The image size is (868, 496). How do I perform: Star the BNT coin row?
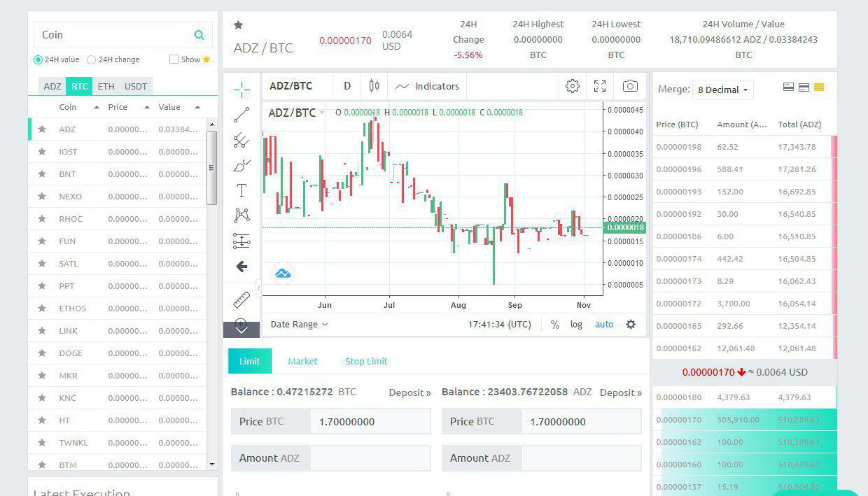[42, 174]
